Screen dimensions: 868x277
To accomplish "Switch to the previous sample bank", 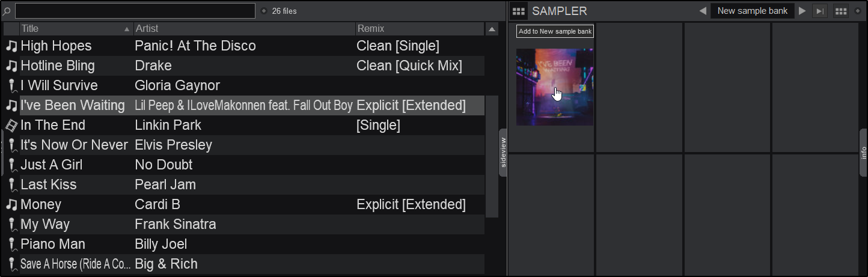I will [x=702, y=11].
